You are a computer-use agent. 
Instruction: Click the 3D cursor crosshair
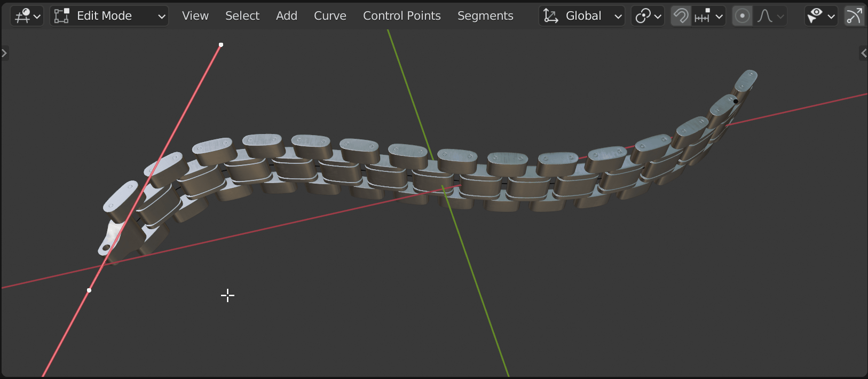click(228, 295)
